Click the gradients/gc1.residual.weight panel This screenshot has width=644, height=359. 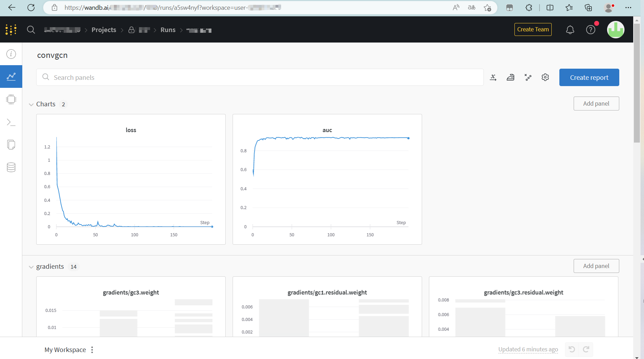(327, 307)
